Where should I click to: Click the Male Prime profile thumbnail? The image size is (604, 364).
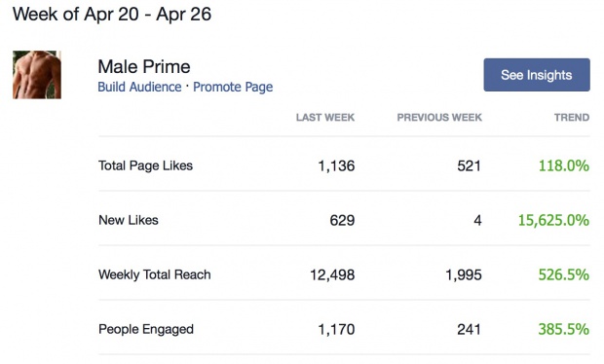click(37, 75)
